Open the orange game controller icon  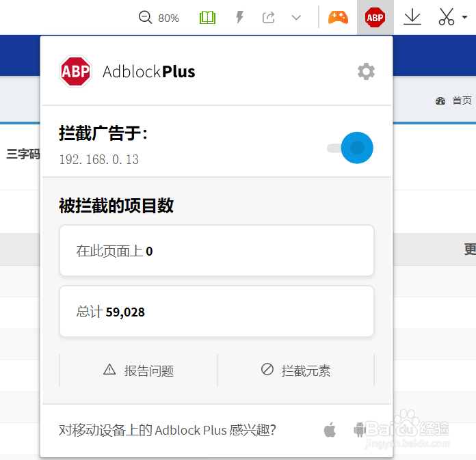(338, 17)
